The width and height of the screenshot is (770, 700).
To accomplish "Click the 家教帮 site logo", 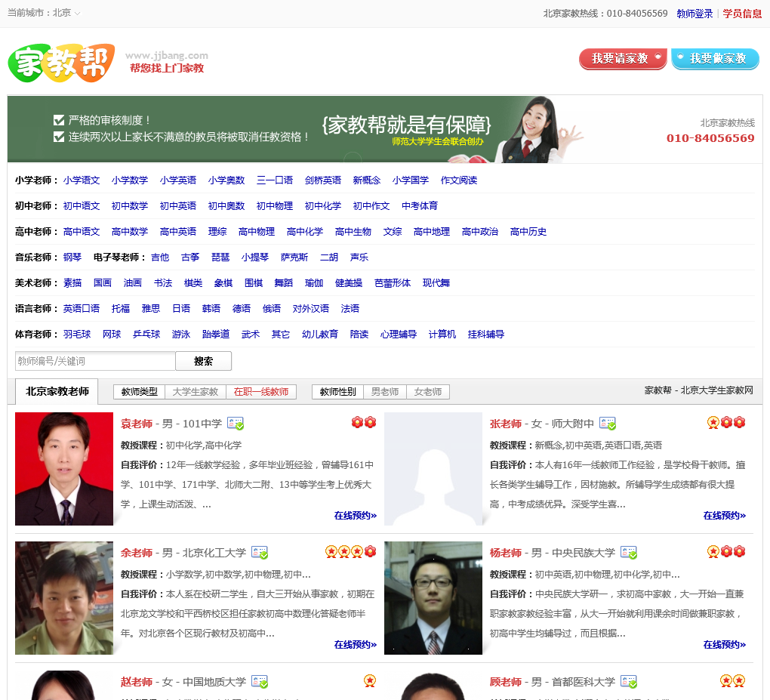I will pos(61,63).
